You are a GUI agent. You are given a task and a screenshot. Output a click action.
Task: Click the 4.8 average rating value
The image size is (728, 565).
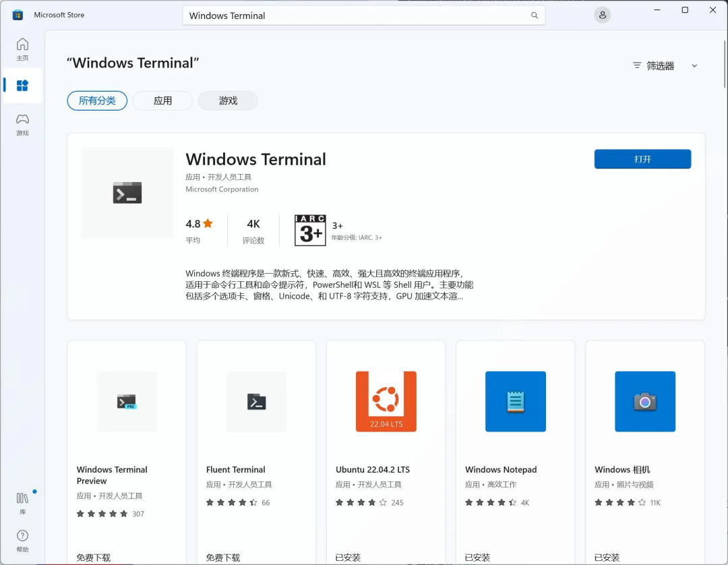(193, 224)
